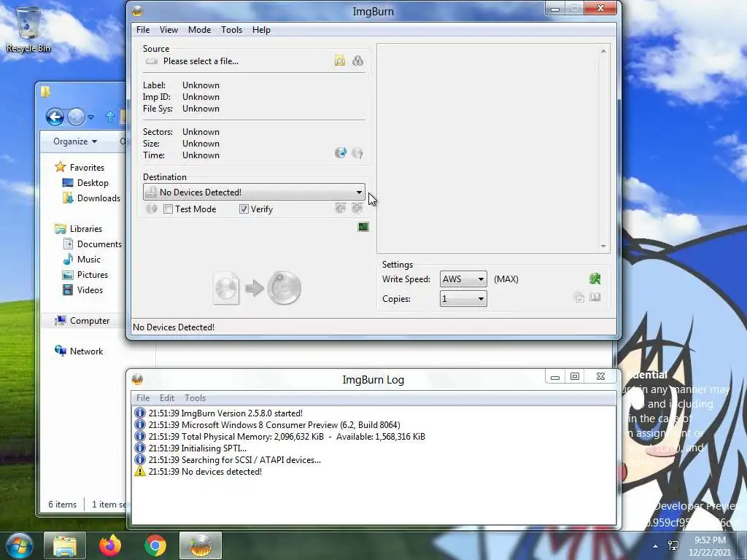Click the Up arrow in Explorer window
Viewport: 747px width, 560px height.
pyautogui.click(x=109, y=117)
